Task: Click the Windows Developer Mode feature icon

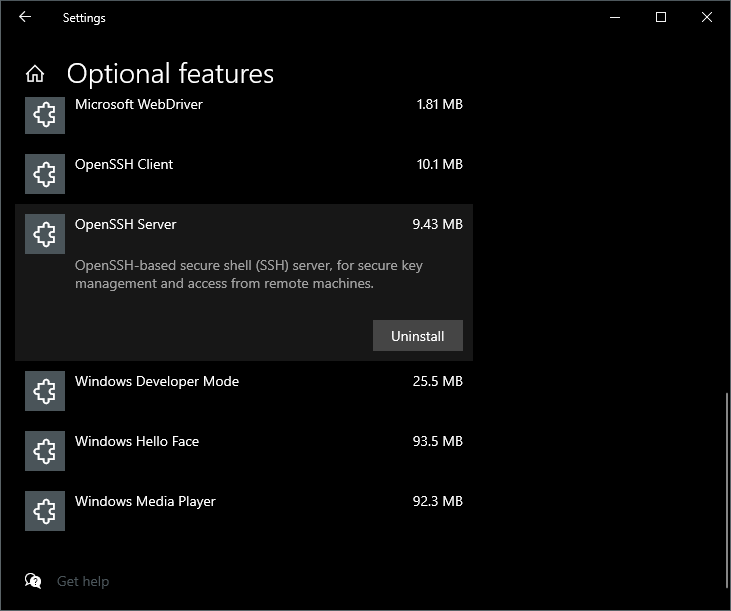Action: (45, 391)
